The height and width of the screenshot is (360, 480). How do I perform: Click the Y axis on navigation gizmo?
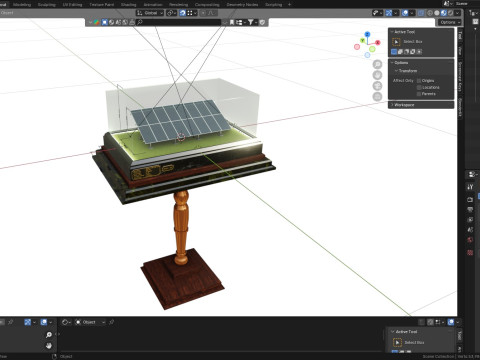pyautogui.click(x=362, y=40)
